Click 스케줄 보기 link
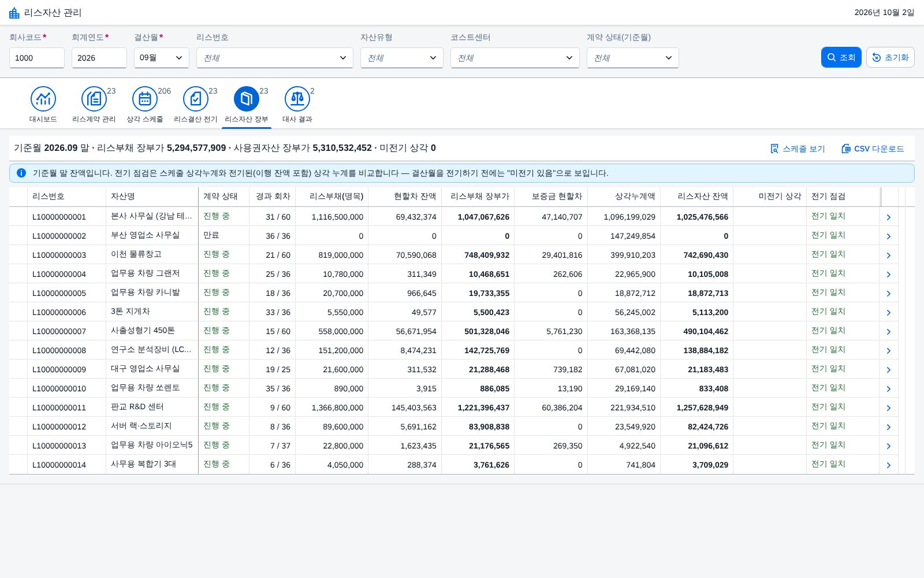 coord(798,149)
